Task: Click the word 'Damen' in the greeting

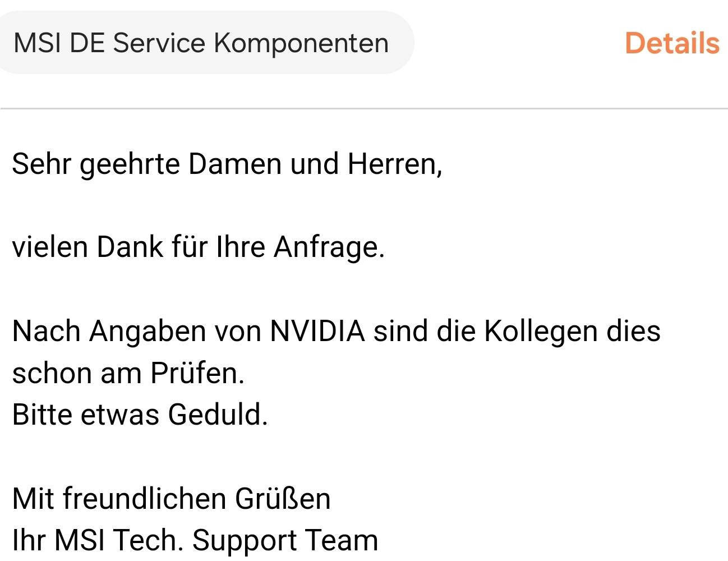Action: 235,164
